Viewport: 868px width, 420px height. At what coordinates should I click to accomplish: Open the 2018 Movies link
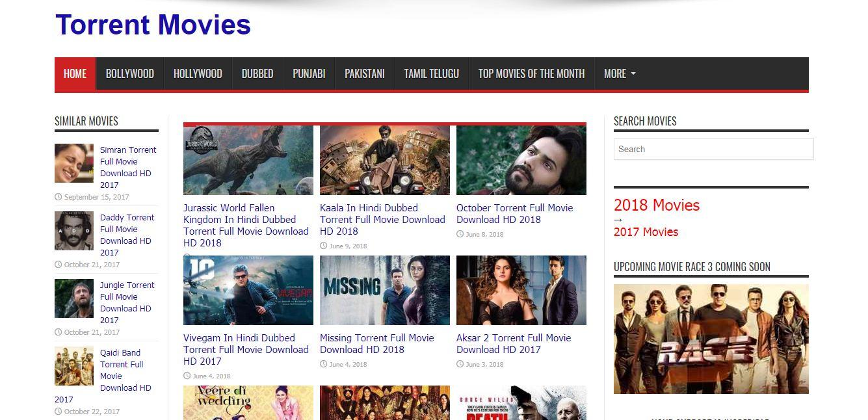click(657, 205)
